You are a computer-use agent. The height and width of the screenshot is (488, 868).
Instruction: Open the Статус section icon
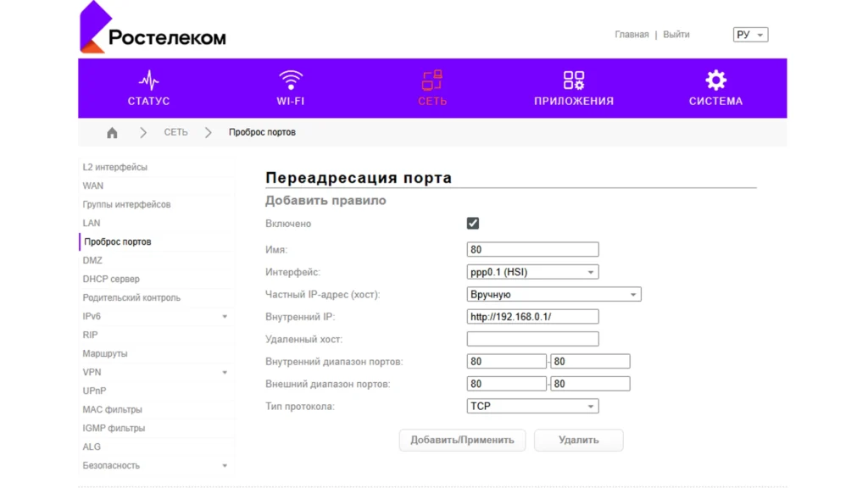tap(148, 80)
